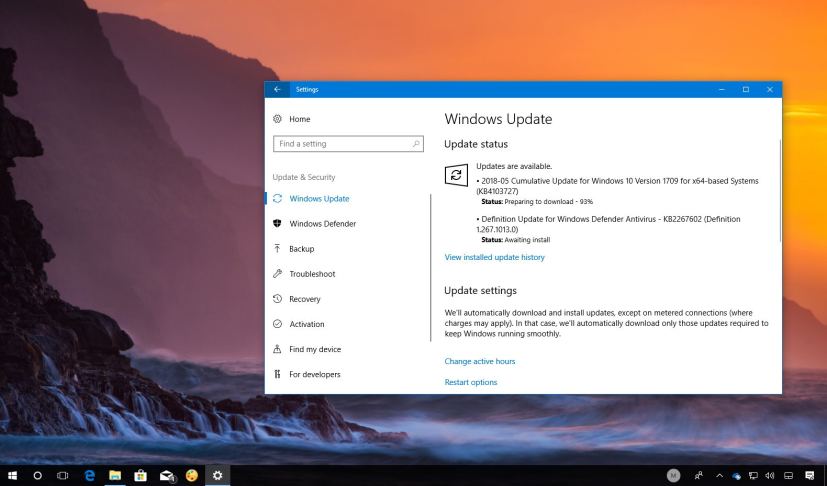Open Restart options link
This screenshot has width=827, height=486.
point(470,383)
